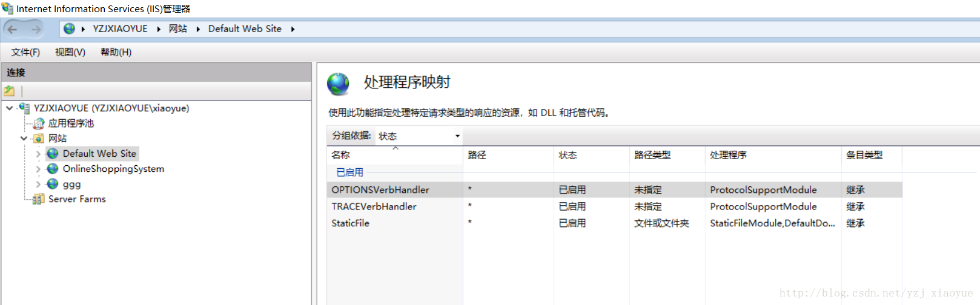Click the connect icon in the Connections toolbar
This screenshot has width=980, height=305.
click(9, 91)
